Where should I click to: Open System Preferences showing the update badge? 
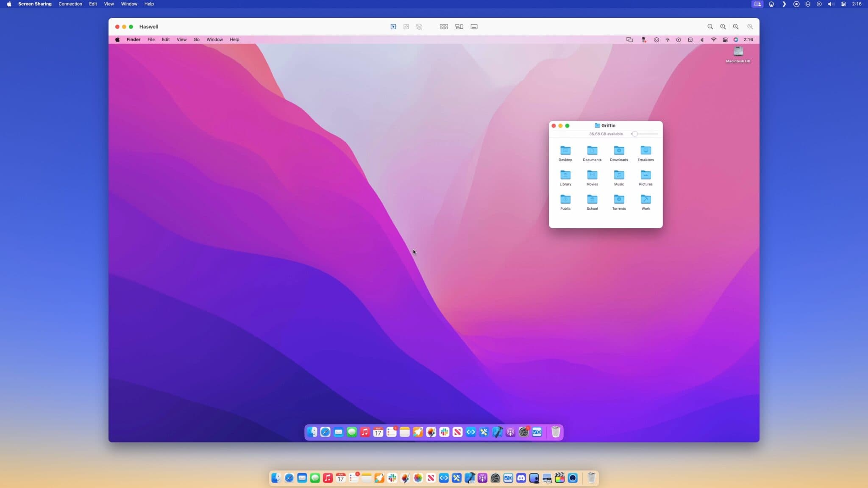pyautogui.click(x=524, y=432)
